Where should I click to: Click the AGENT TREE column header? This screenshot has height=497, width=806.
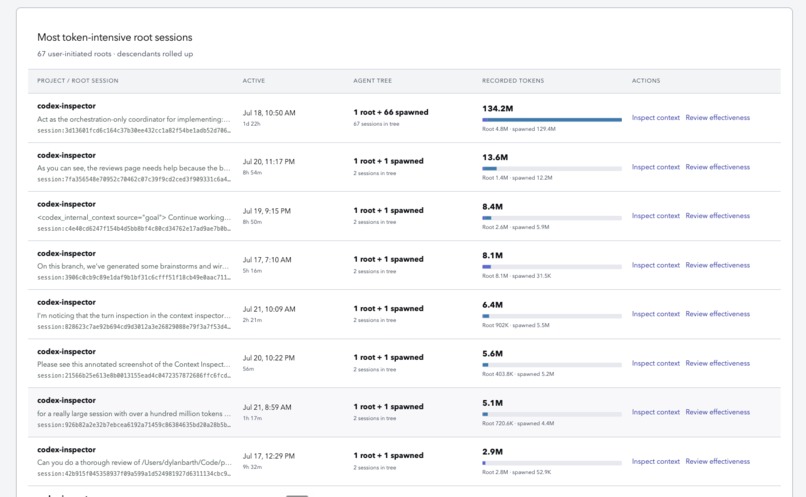[373, 81]
